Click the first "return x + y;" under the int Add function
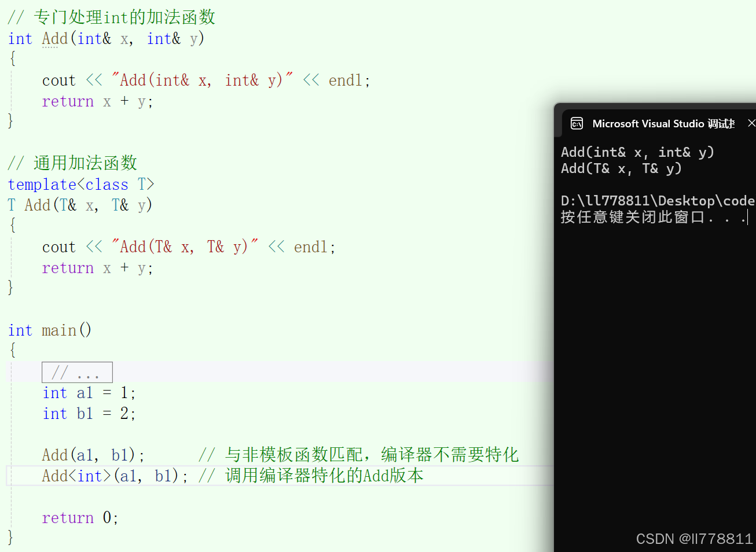The width and height of the screenshot is (756, 552). [x=97, y=101]
